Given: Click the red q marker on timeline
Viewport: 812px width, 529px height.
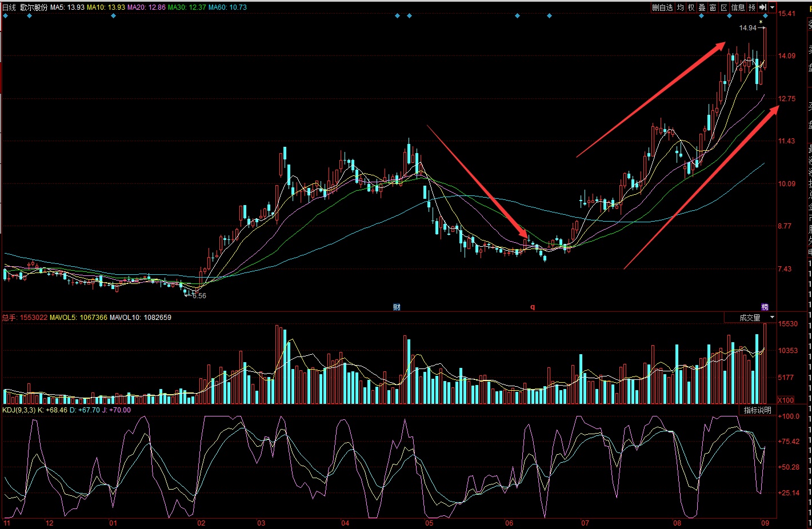Looking at the screenshot, I should [x=533, y=307].
